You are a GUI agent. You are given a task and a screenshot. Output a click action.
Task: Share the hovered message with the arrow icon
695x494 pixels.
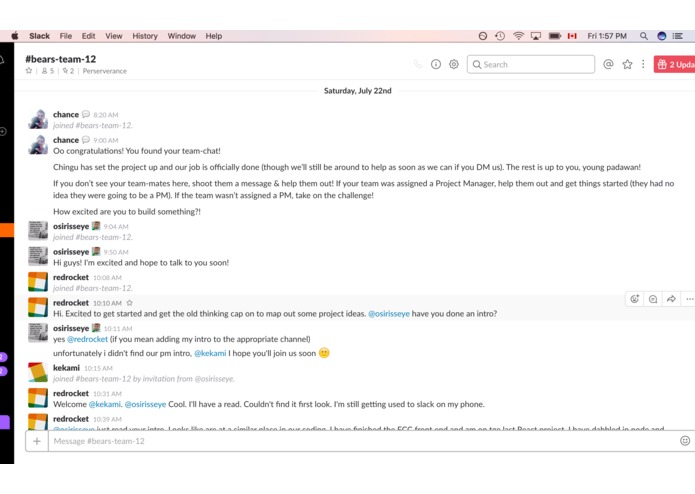pos(671,299)
